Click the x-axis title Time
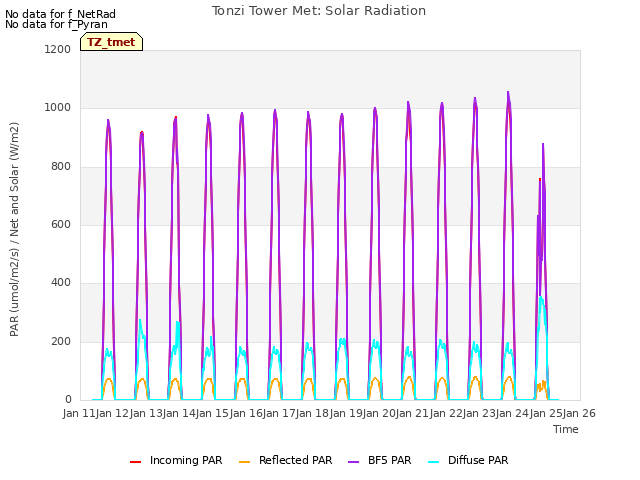The image size is (640, 480). [566, 429]
